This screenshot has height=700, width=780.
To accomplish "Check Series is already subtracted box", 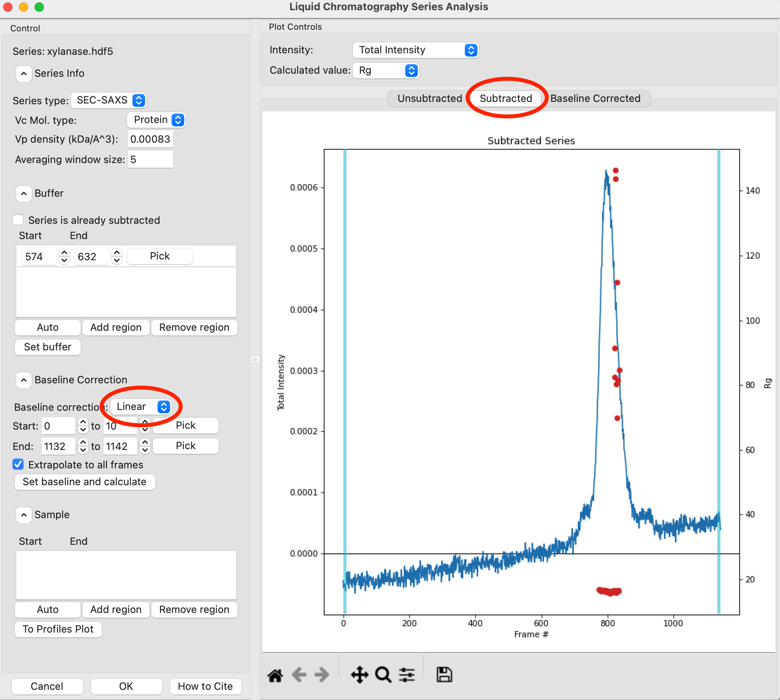I will tap(18, 220).
